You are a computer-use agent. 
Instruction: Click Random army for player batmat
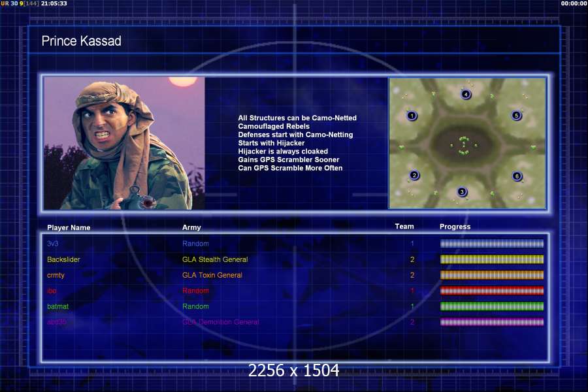click(195, 306)
